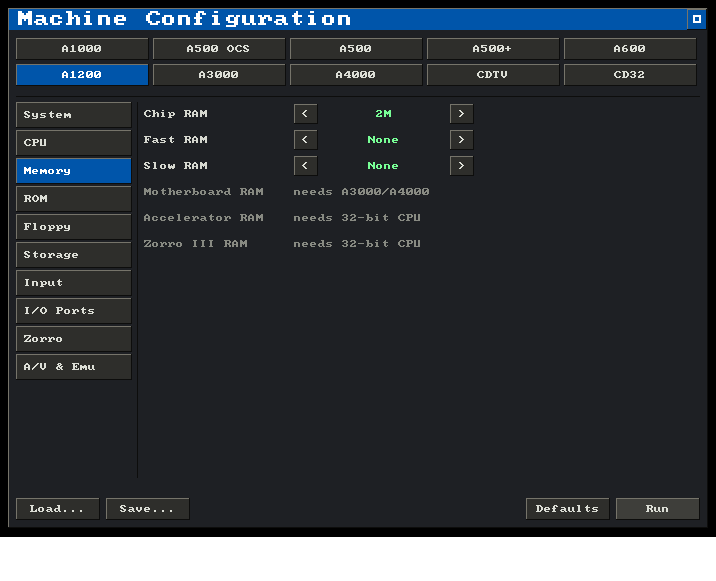Viewport: 716px width, 581px height.
Task: Click the Chip RAM label
Action: click(x=175, y=114)
